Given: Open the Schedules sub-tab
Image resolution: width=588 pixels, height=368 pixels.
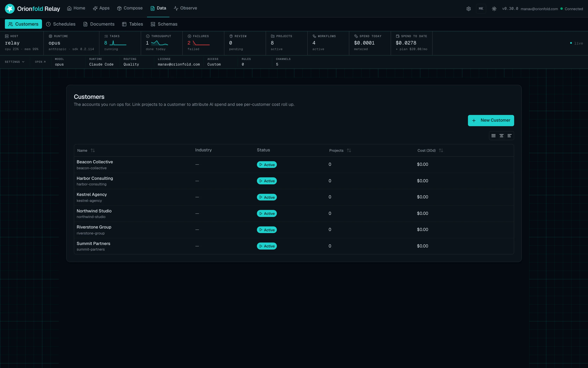Looking at the screenshot, I should [61, 24].
